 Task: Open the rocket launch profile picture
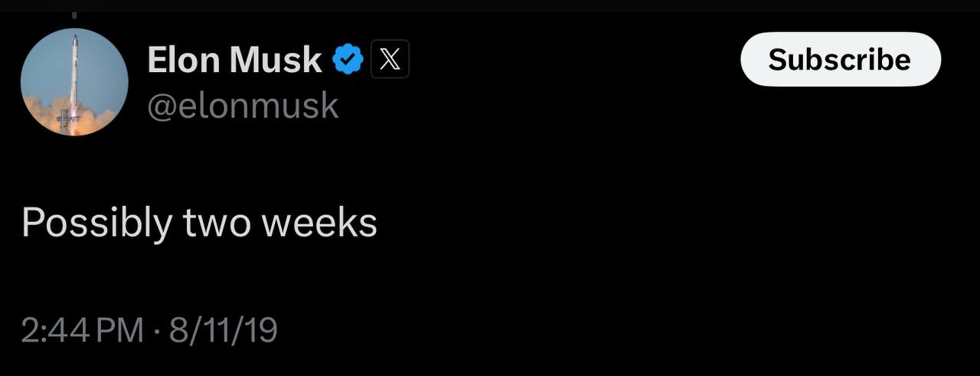(74, 82)
